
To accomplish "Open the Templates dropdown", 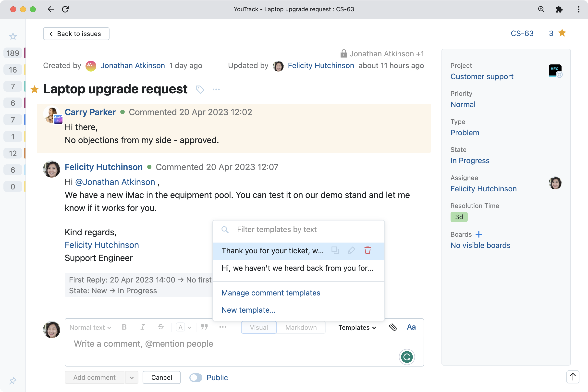I will (x=357, y=328).
